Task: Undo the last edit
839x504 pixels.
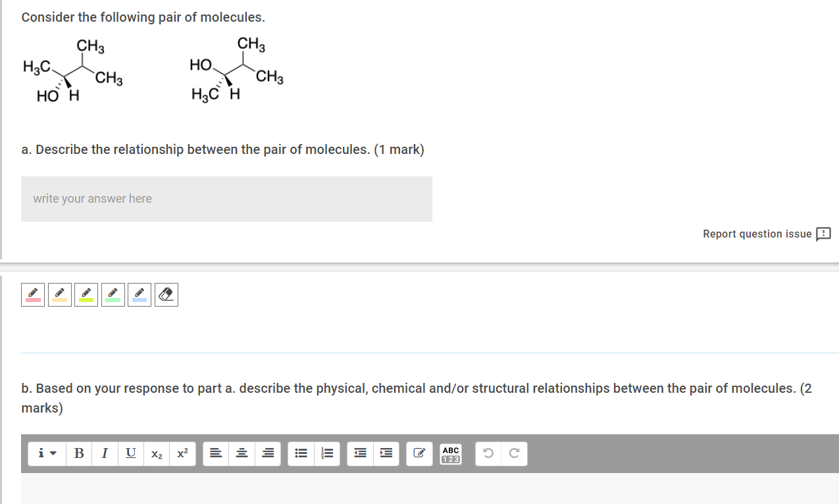Action: 488,453
